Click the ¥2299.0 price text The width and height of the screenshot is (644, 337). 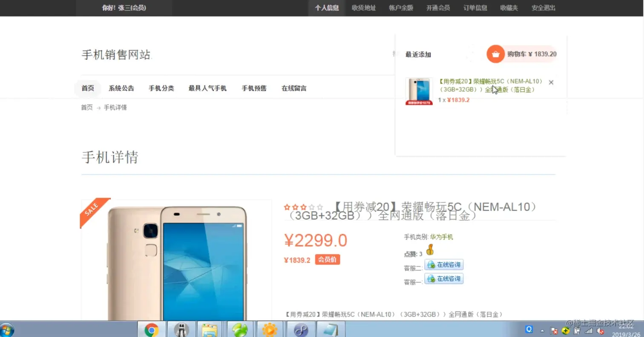point(316,241)
